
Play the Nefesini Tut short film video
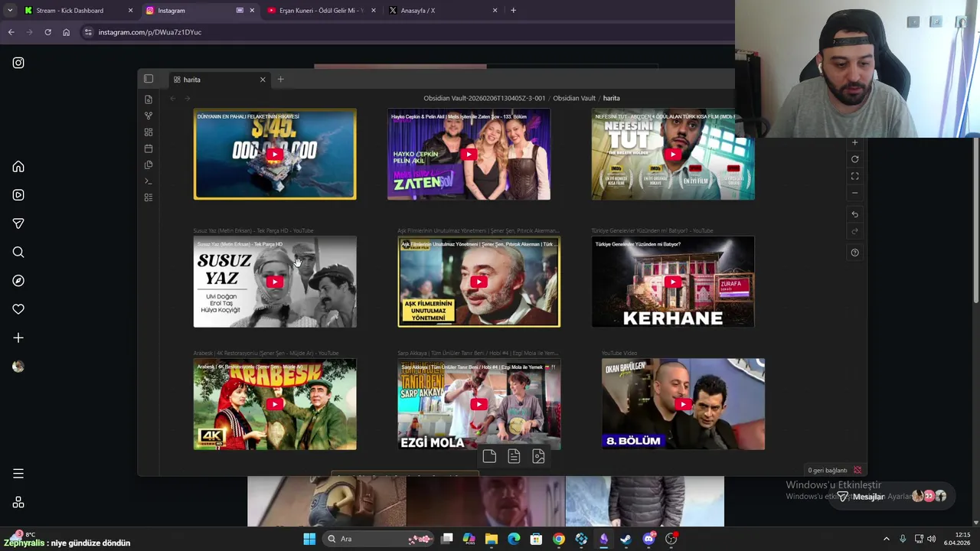click(x=673, y=155)
